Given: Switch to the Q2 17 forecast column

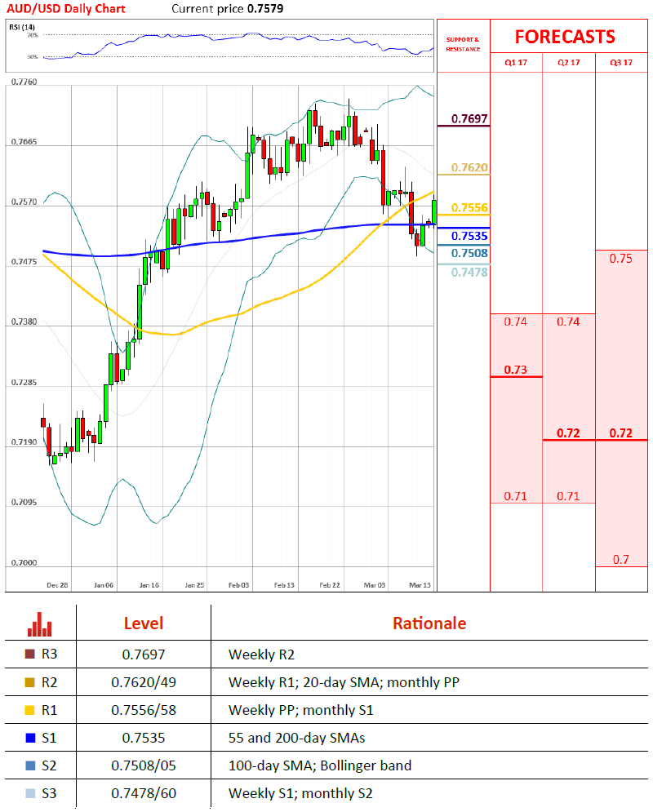Looking at the screenshot, I should coord(569,63).
